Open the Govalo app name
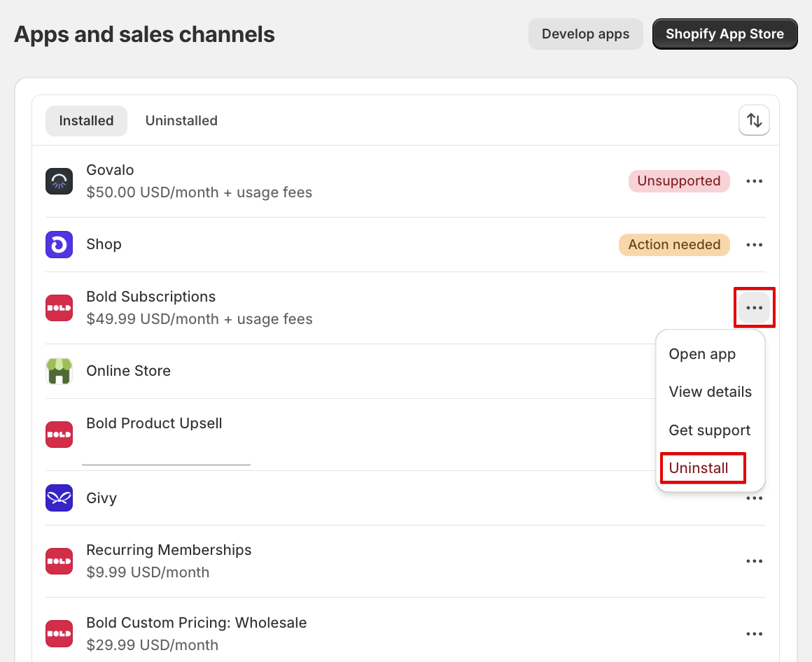This screenshot has height=662, width=812. 110,170
